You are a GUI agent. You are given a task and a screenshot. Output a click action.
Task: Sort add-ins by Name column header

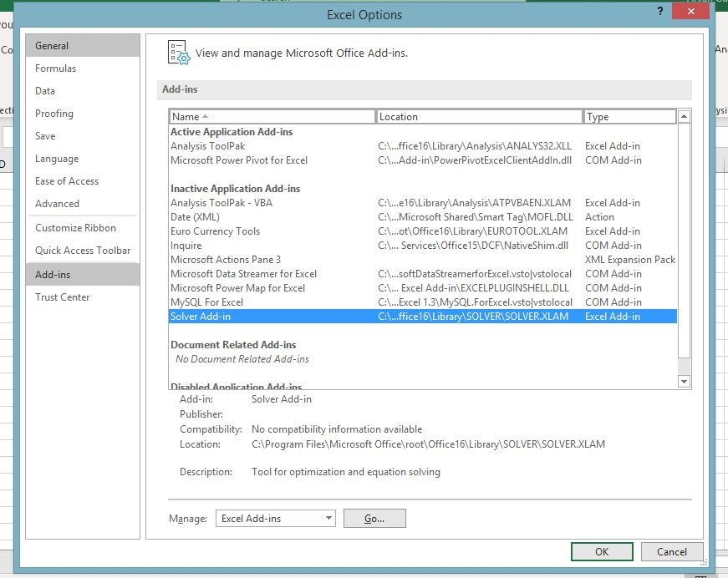(x=272, y=117)
